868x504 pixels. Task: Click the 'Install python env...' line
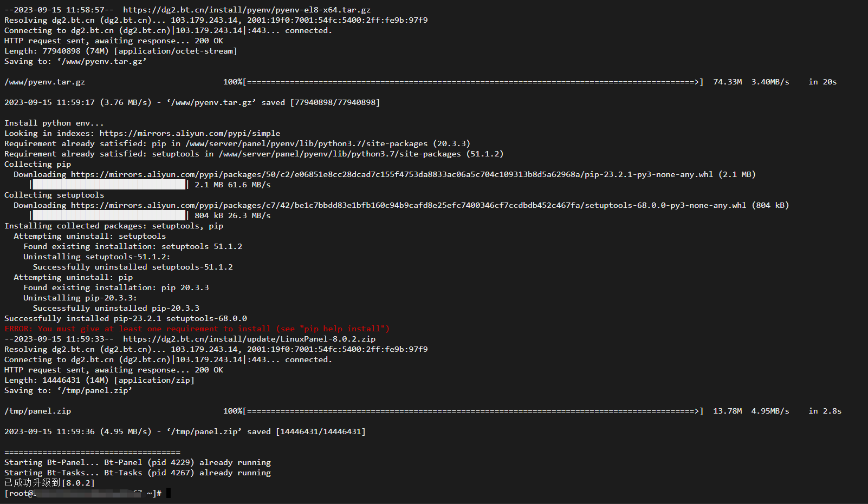point(54,123)
